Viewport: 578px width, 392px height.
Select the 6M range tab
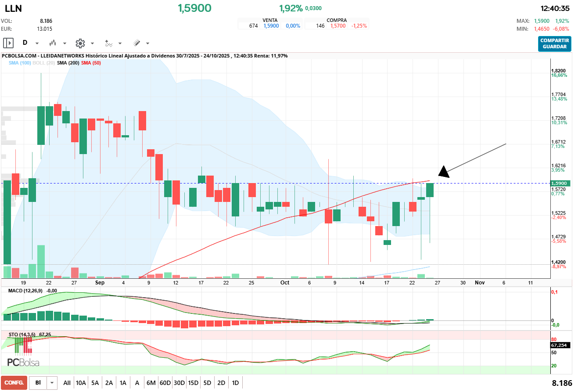coord(151,383)
